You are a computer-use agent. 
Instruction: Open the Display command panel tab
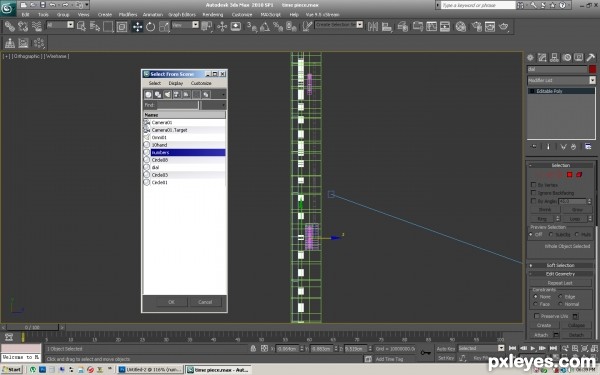pos(579,58)
